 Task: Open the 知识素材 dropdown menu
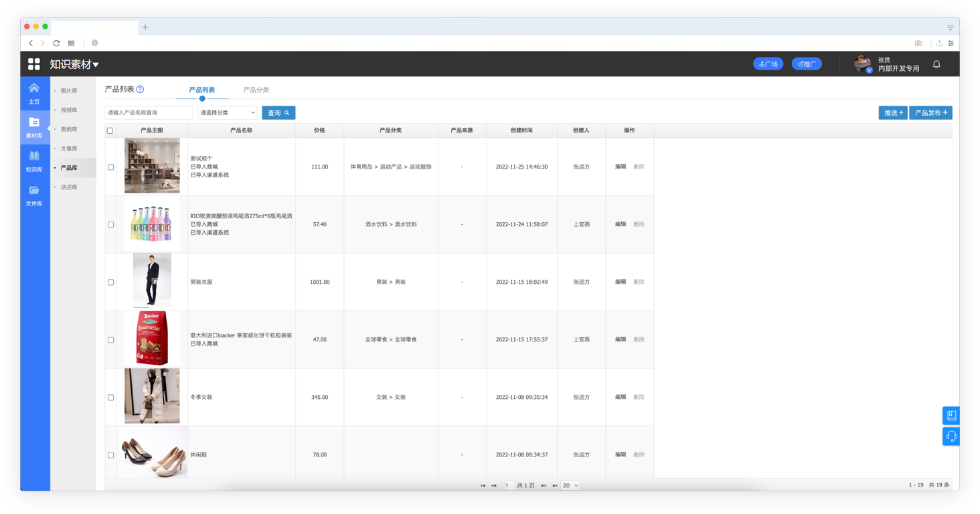74,64
